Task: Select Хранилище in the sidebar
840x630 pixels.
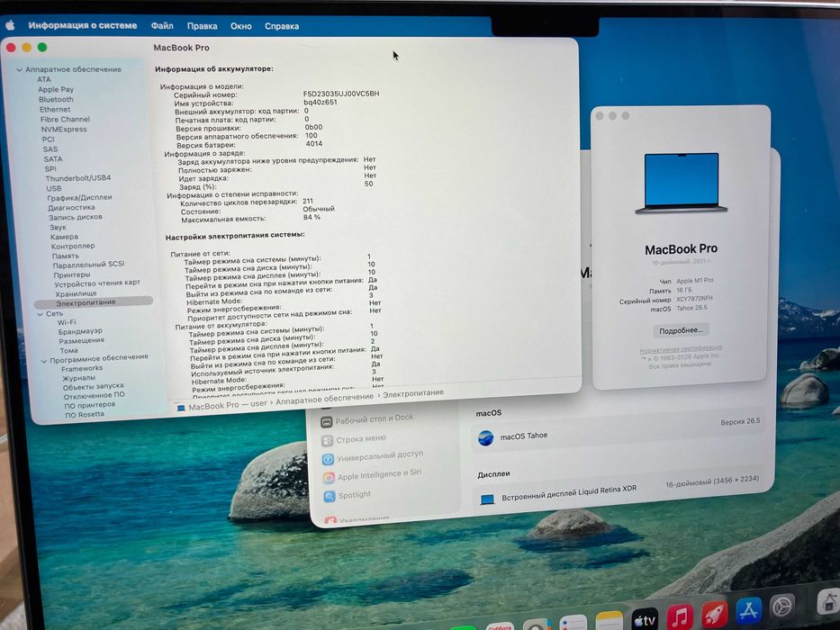Action: pos(76,293)
